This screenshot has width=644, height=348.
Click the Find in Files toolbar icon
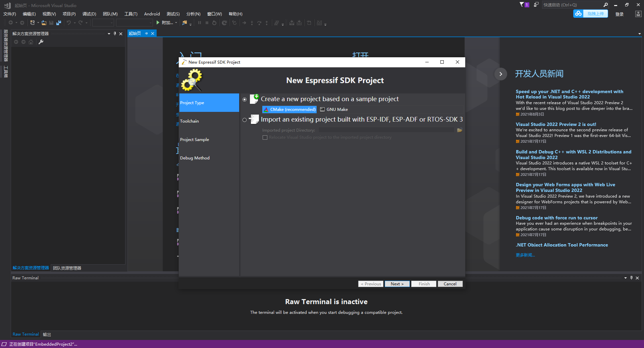184,23
